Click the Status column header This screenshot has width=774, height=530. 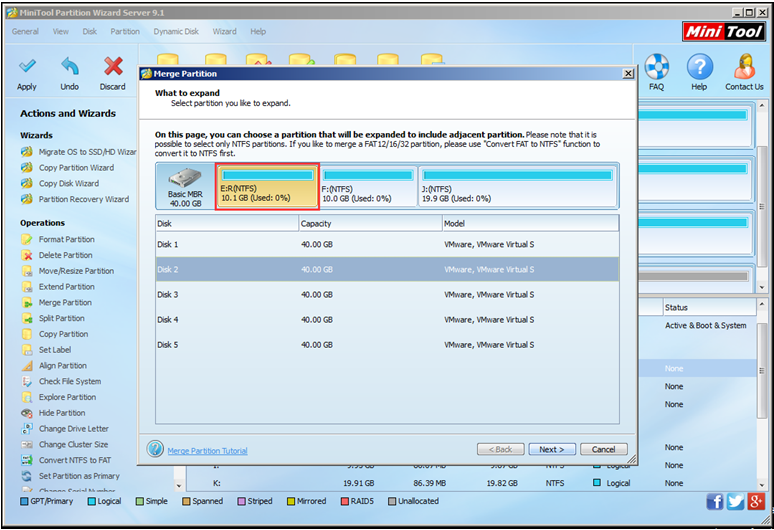pyautogui.click(x=709, y=307)
